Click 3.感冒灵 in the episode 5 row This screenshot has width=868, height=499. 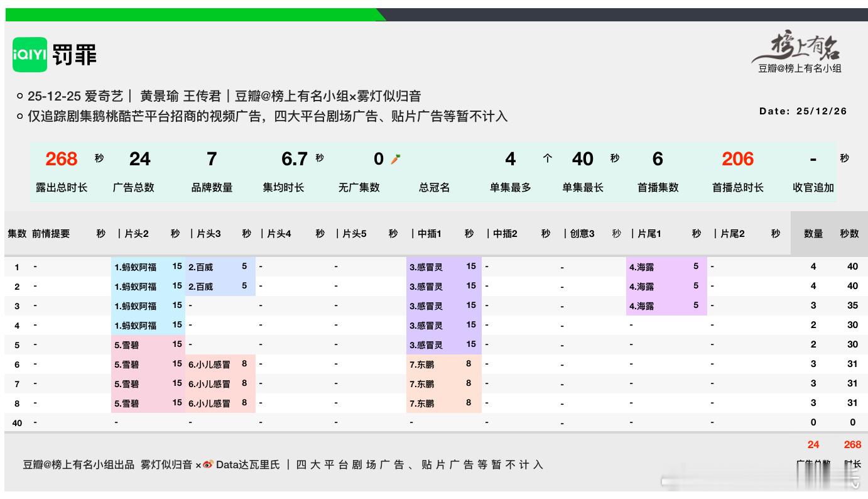click(426, 345)
